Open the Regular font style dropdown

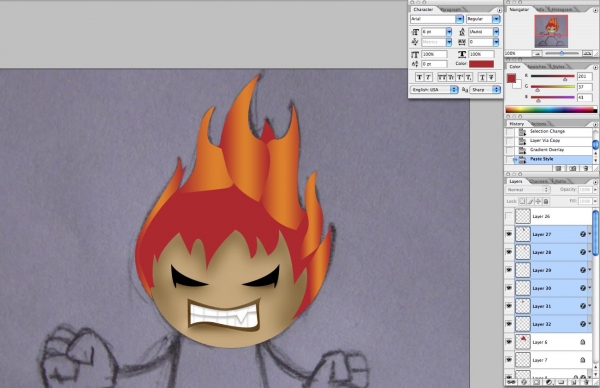(496, 19)
